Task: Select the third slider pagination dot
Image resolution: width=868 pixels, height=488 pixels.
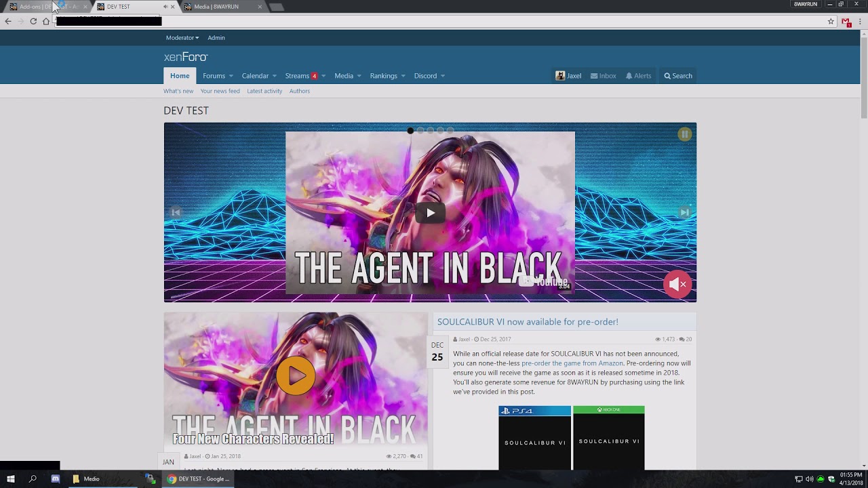Action: [x=430, y=131]
